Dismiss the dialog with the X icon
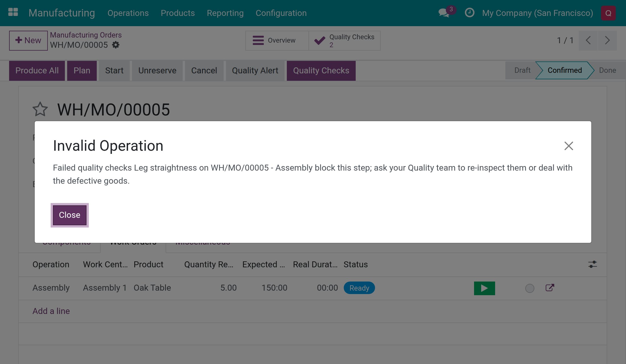626x364 pixels. click(569, 146)
